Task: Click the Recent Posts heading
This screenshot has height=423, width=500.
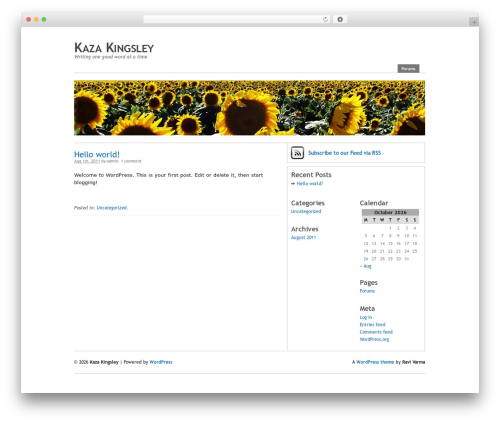Action: coord(311,175)
